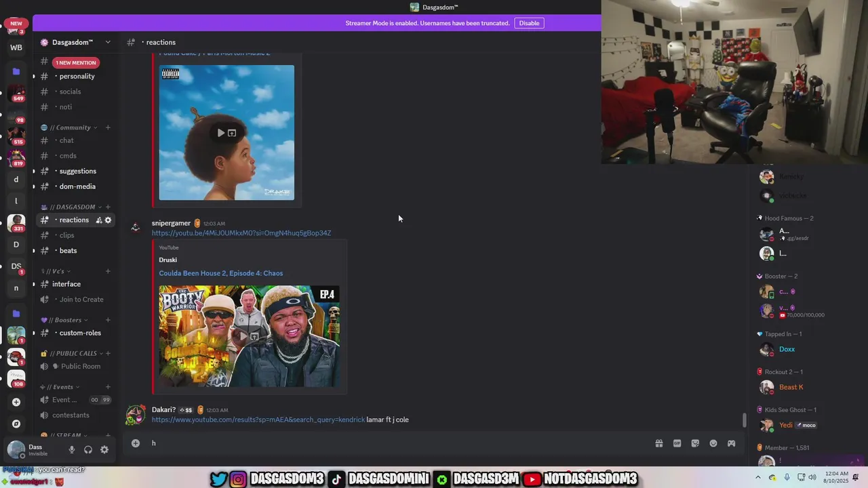
Task: Collapse the // DASGASDOM category
Action: pyautogui.click(x=72, y=207)
